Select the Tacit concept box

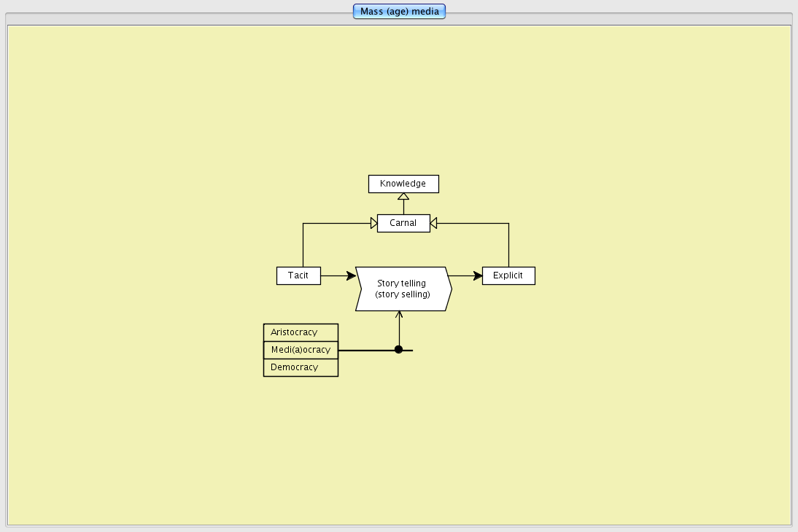(298, 275)
